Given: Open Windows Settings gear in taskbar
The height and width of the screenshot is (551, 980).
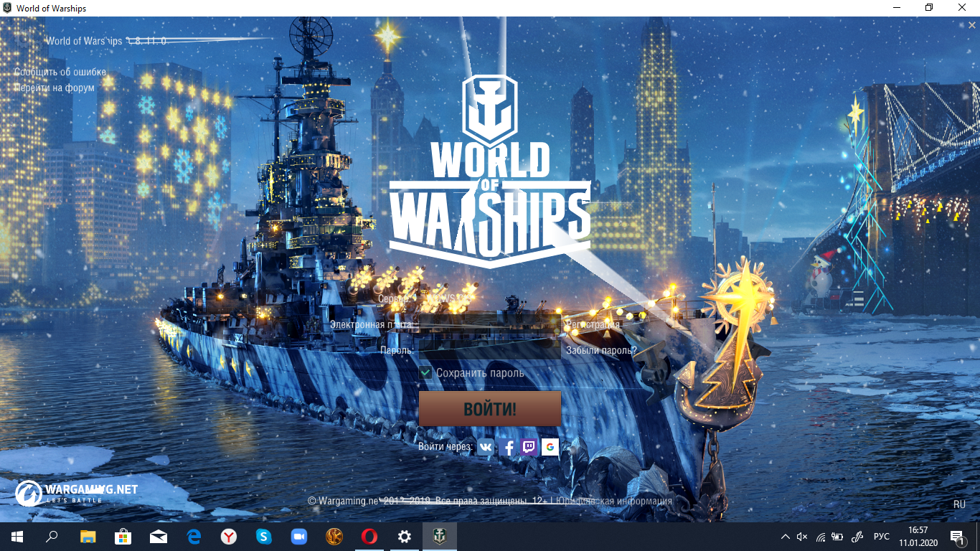Looking at the screenshot, I should tap(405, 537).
